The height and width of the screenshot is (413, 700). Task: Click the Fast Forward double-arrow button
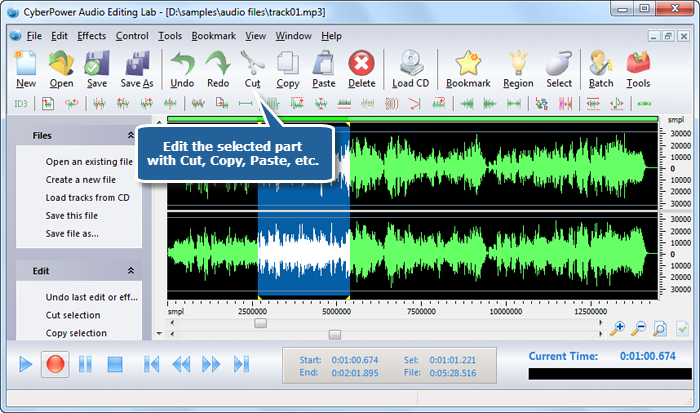click(x=211, y=364)
